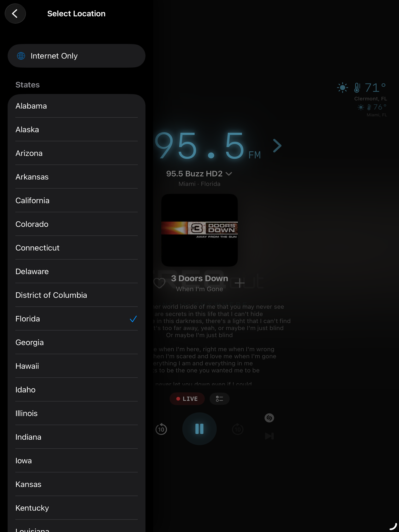Add the song using the plus icon
Image resolution: width=399 pixels, height=532 pixels.
point(240,283)
